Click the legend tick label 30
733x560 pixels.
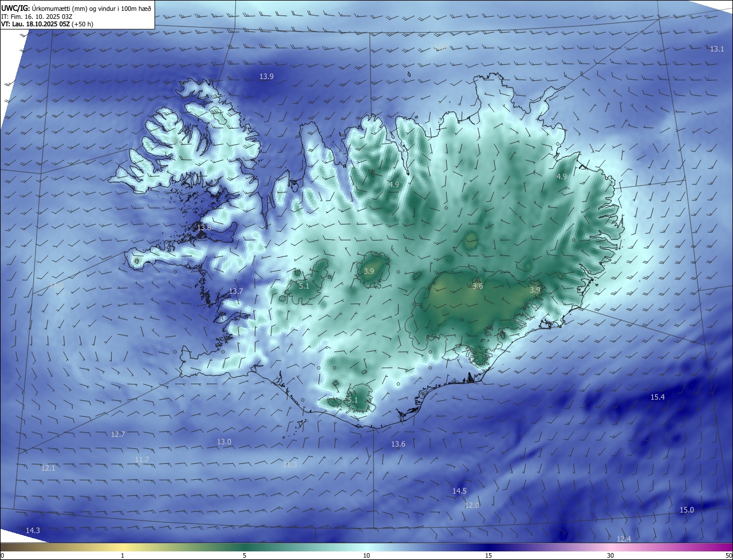tap(610, 555)
